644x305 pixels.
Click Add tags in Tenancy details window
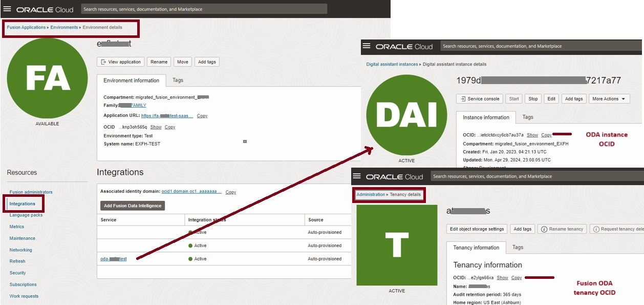[523, 229]
